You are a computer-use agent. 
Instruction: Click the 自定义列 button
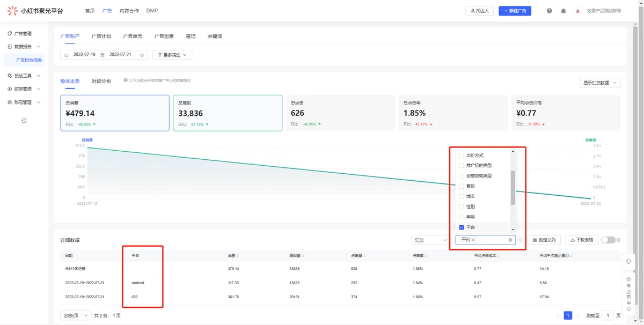coord(544,240)
